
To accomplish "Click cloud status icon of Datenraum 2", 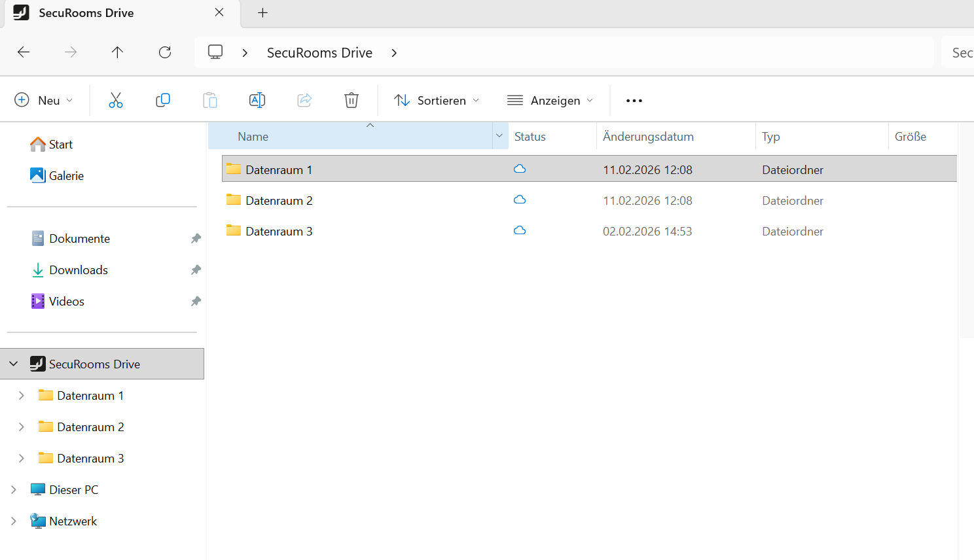I will tap(520, 200).
